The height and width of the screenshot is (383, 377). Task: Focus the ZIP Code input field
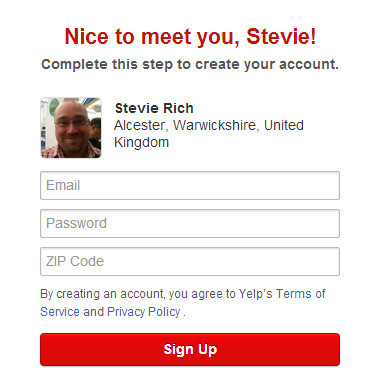point(190,261)
